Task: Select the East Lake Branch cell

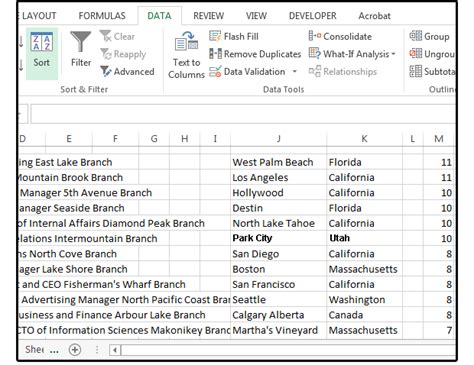Action: pyautogui.click(x=66, y=162)
